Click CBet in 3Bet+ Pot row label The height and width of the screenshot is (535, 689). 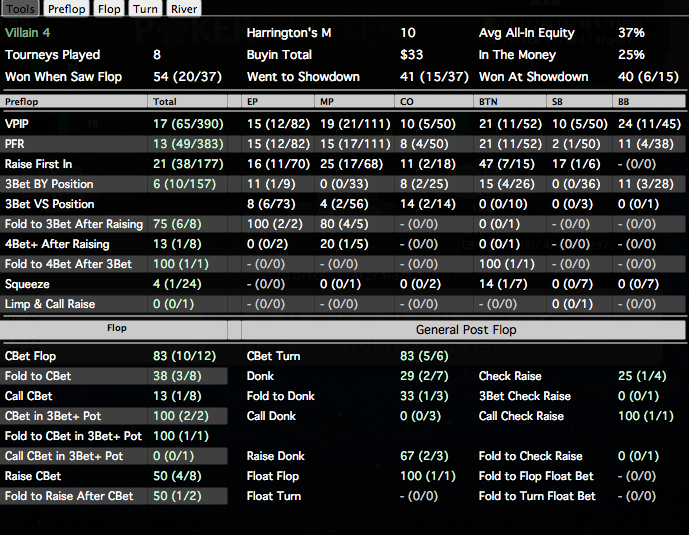pyautogui.click(x=53, y=416)
